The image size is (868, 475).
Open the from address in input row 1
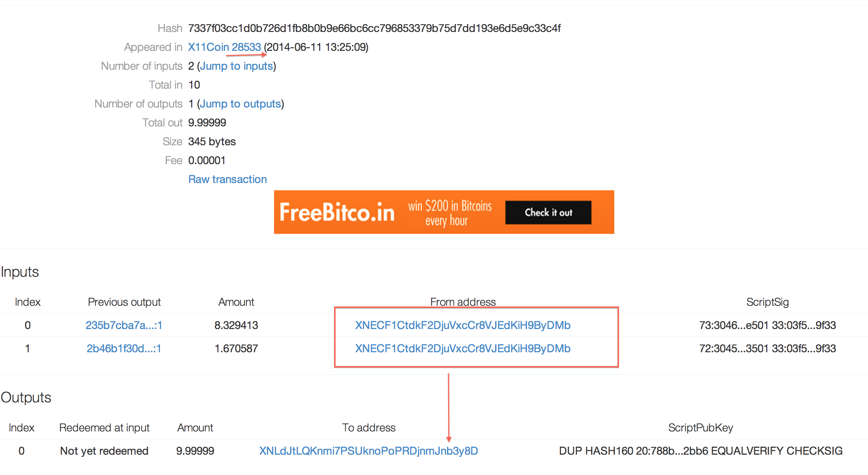pyautogui.click(x=463, y=348)
